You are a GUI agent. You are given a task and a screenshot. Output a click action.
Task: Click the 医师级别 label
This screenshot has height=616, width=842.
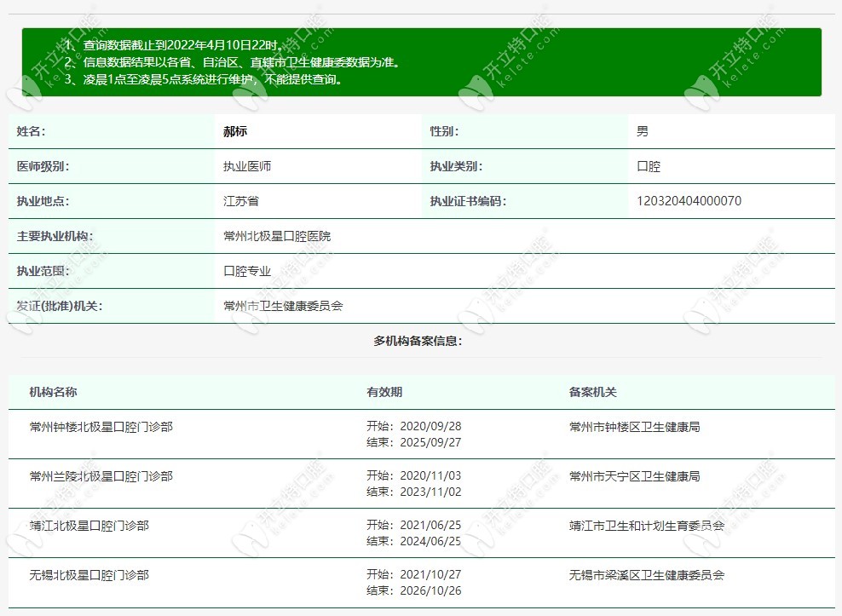(43, 166)
